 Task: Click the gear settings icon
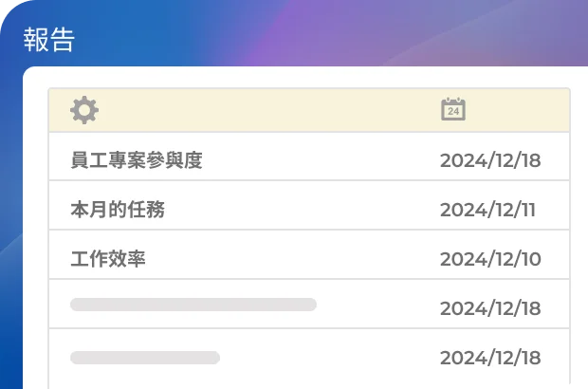84,110
